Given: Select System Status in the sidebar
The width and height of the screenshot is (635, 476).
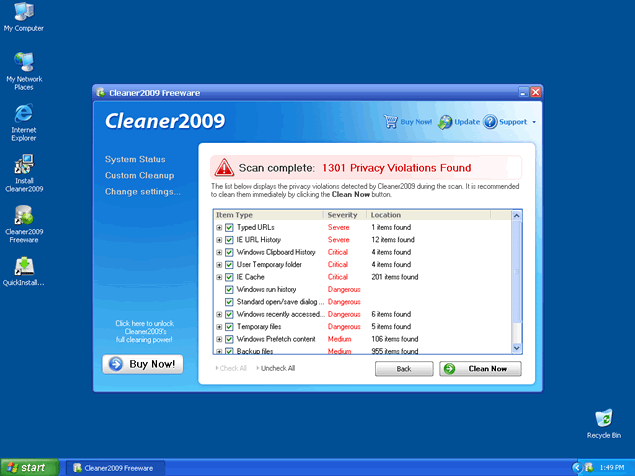Looking at the screenshot, I should 135,159.
